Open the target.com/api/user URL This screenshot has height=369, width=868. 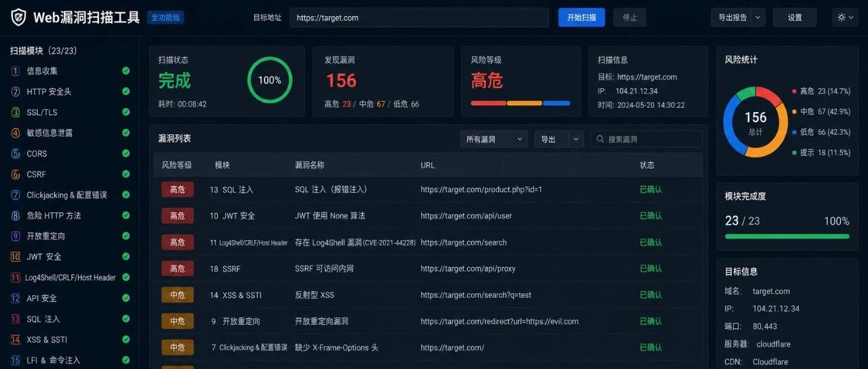tap(466, 216)
